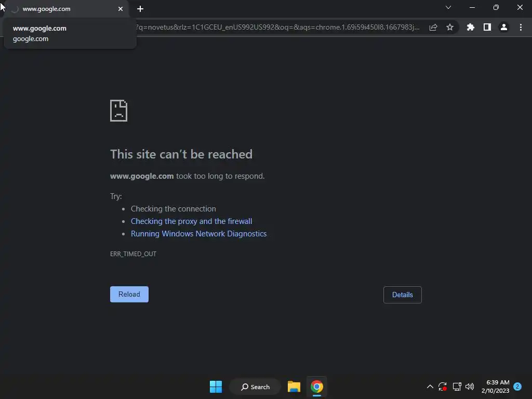Open Windows Start menu

click(x=216, y=387)
